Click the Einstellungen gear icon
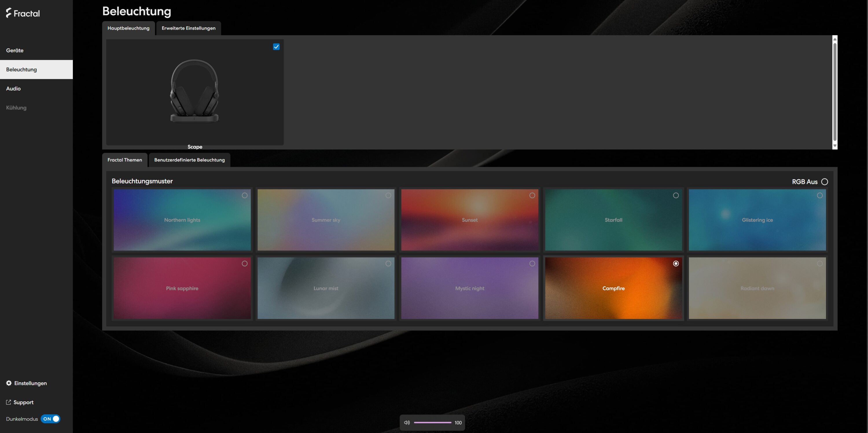The height and width of the screenshot is (433, 868). tap(9, 383)
